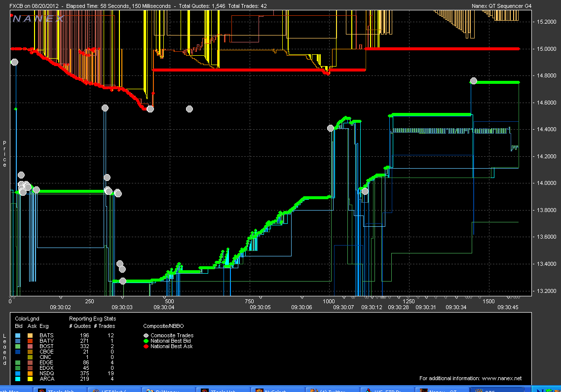The image size is (561, 392).
Task: Click the 15.0000 price axis label
Action: [546, 49]
